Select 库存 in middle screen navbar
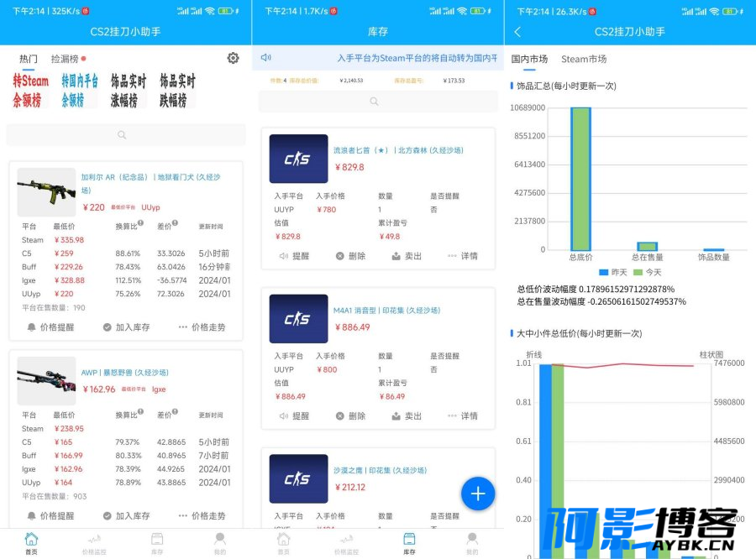Image resolution: width=756 pixels, height=559 pixels. 409,544
